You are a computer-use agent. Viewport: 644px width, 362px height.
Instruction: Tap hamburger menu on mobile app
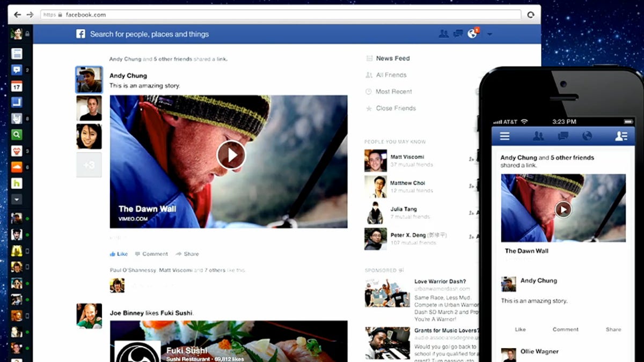[x=504, y=136]
